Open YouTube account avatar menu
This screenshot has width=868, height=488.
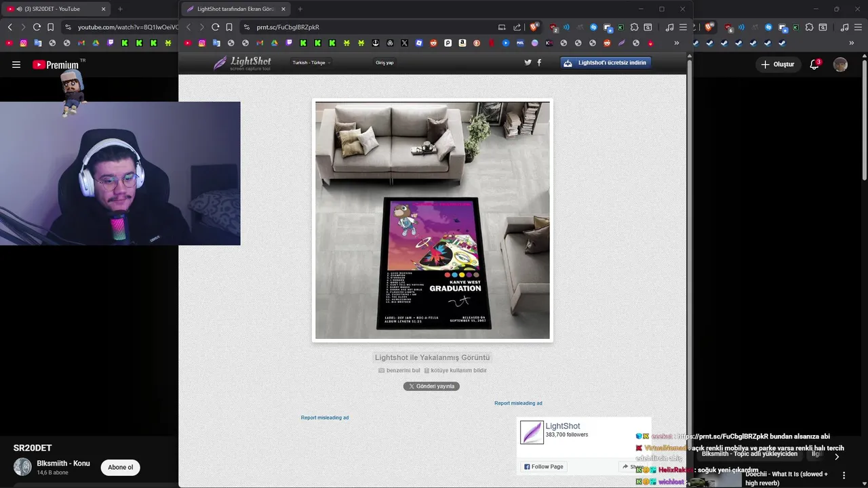pyautogui.click(x=840, y=64)
